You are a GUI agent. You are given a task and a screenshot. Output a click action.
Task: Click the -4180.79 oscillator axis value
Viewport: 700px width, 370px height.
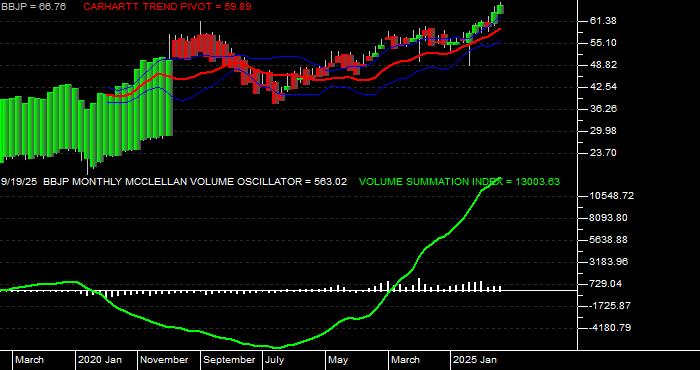609,328
